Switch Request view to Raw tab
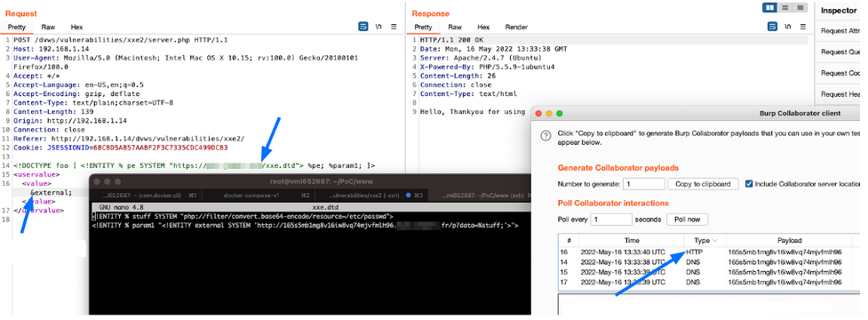868x320 pixels. pos(48,28)
